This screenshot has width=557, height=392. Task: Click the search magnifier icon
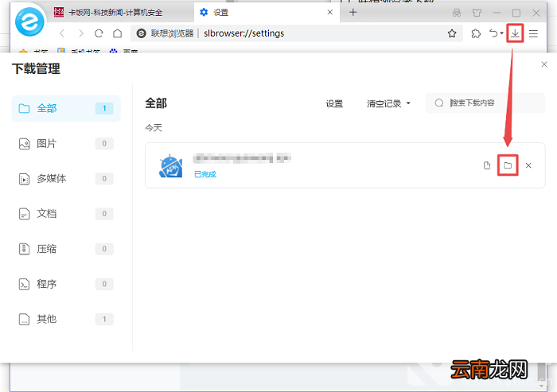point(439,103)
